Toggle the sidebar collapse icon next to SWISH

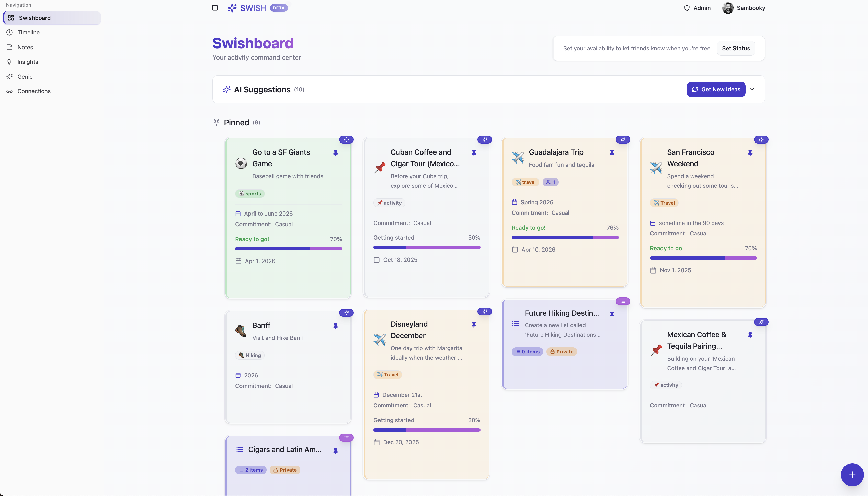coord(215,8)
